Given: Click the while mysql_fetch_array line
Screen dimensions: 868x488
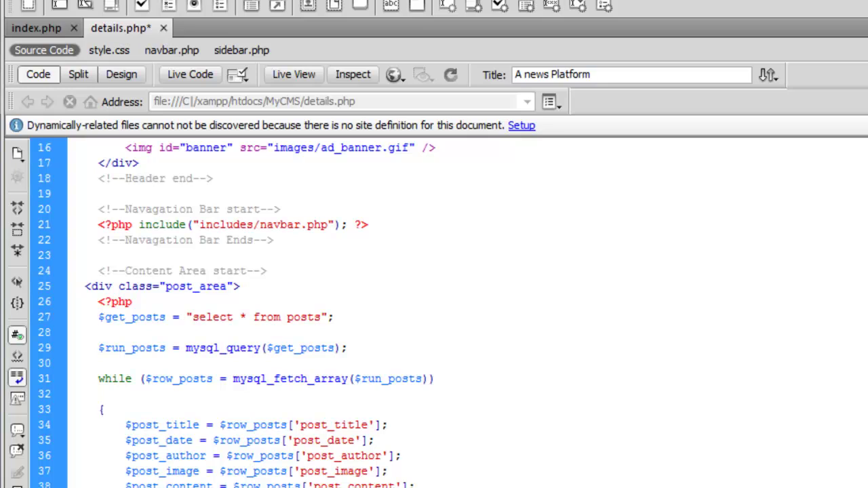Looking at the screenshot, I should pyautogui.click(x=266, y=378).
